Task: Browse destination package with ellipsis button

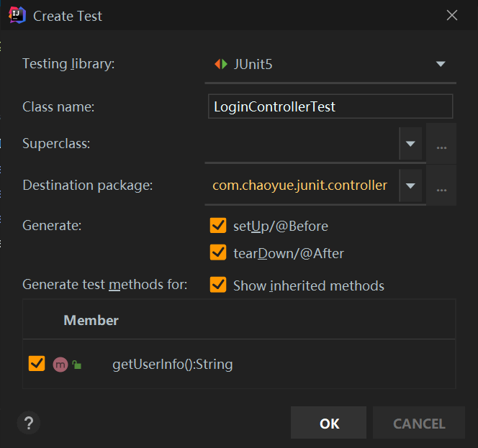Action: pos(441,186)
